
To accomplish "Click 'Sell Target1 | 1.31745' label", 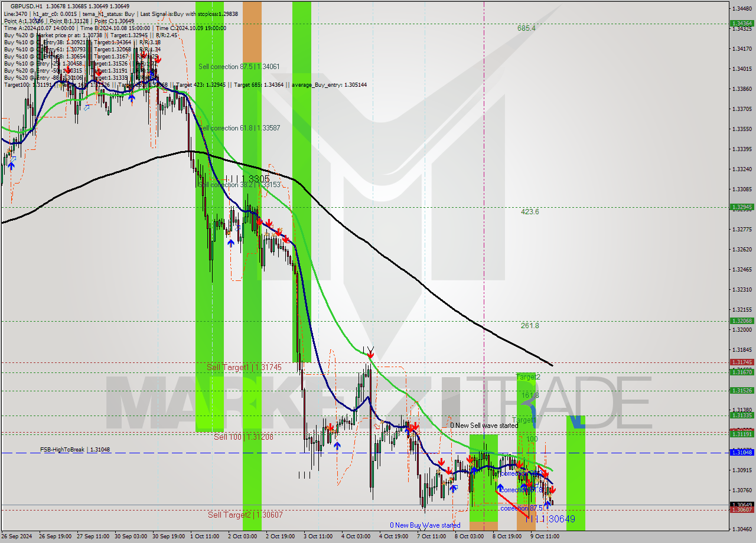I will coord(244,367).
